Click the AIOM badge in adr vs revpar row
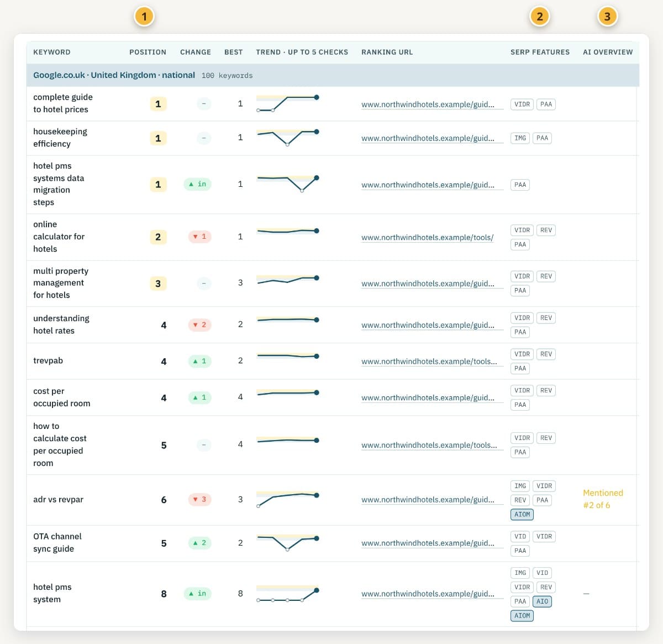The height and width of the screenshot is (644, 663). (x=522, y=514)
